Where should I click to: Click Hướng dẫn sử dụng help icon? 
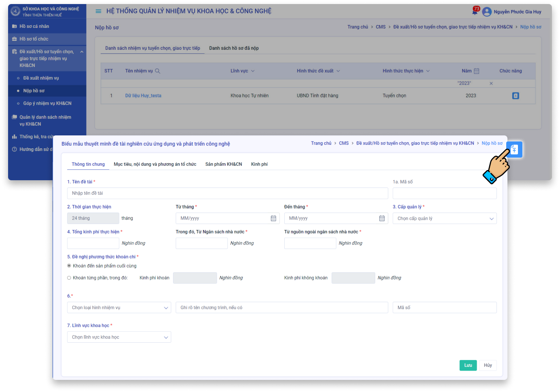pos(15,150)
